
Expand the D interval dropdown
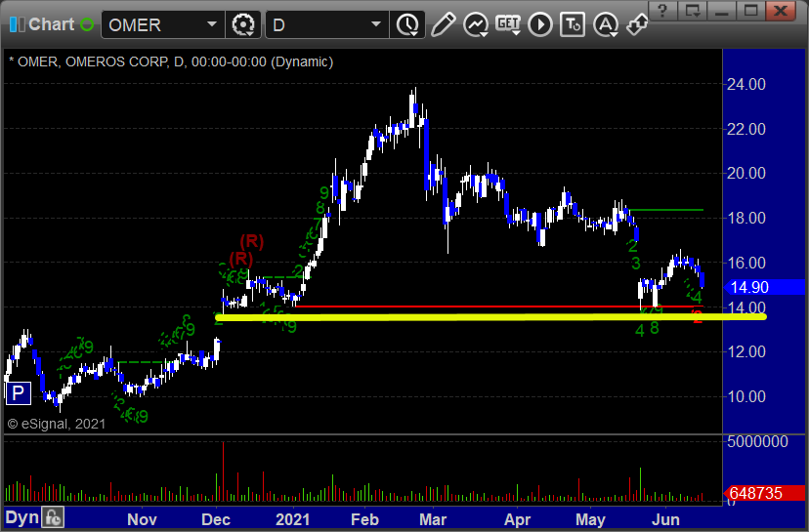pos(376,24)
